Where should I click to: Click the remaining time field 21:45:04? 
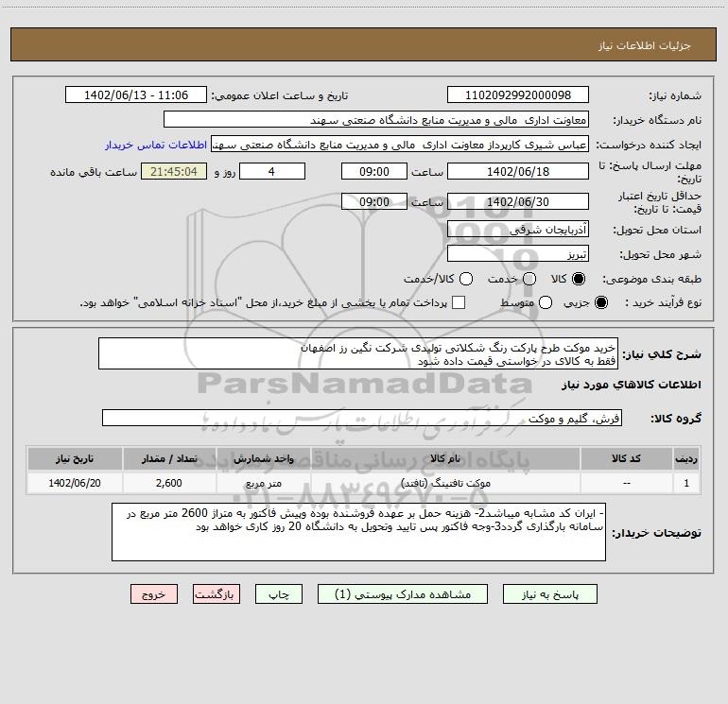(x=174, y=171)
